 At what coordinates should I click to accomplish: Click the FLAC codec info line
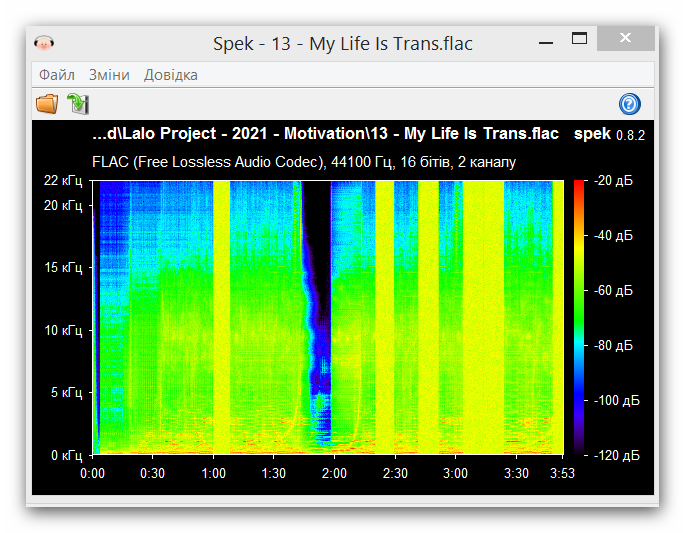click(304, 161)
